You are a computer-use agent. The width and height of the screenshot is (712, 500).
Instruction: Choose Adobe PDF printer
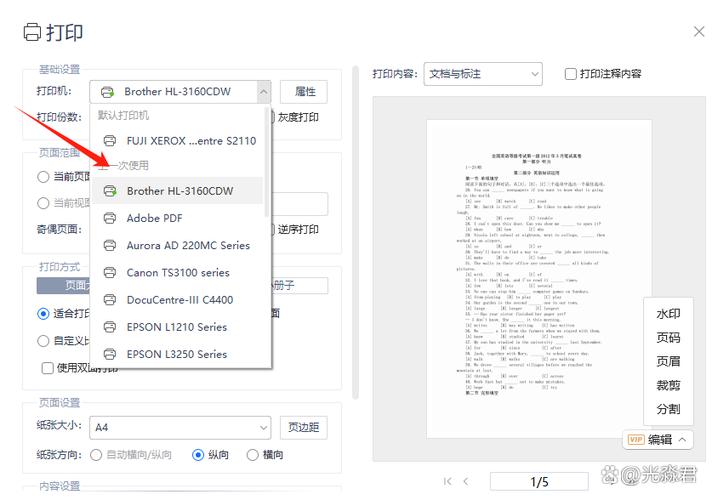[x=178, y=218]
